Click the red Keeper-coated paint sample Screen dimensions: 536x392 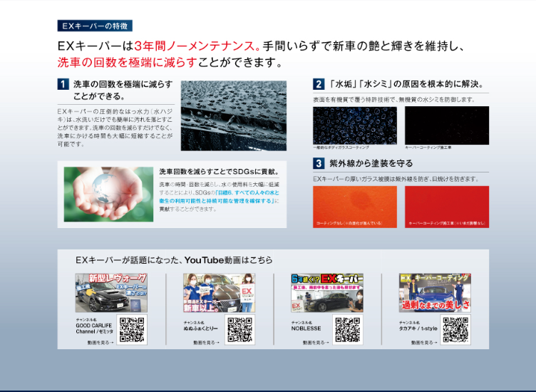click(x=447, y=207)
